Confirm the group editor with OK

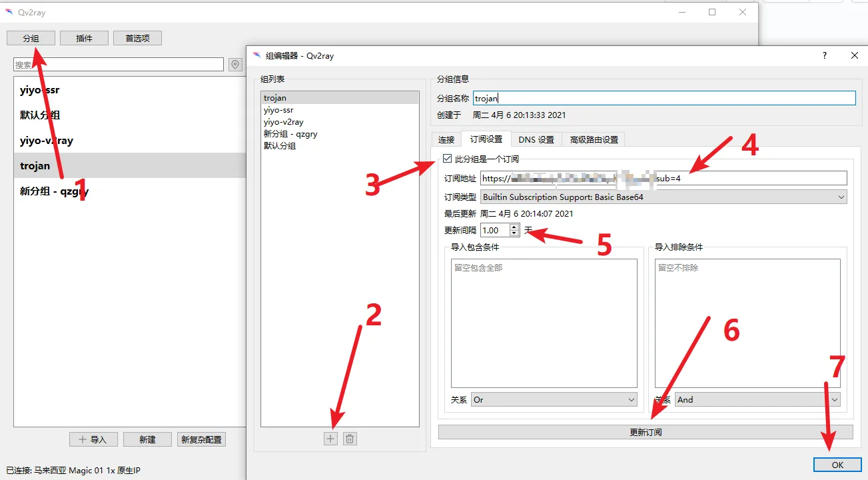tap(837, 465)
